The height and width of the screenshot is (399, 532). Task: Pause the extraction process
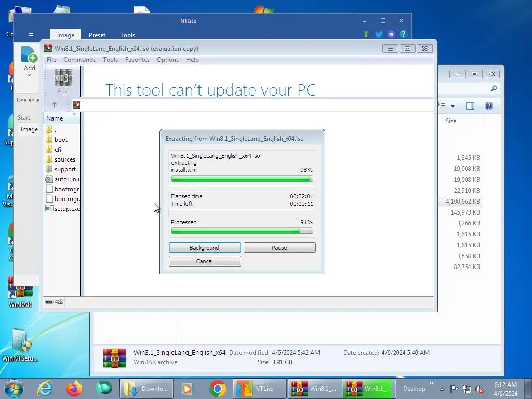[x=279, y=248]
